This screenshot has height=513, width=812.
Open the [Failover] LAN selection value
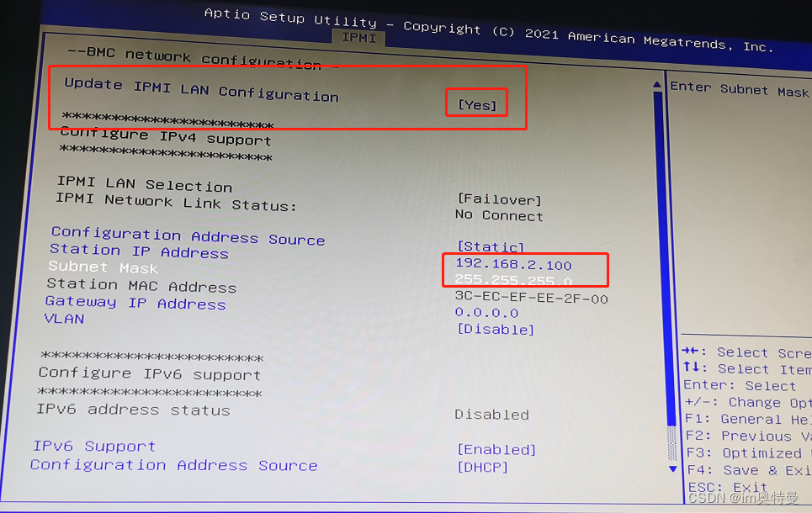tap(499, 199)
